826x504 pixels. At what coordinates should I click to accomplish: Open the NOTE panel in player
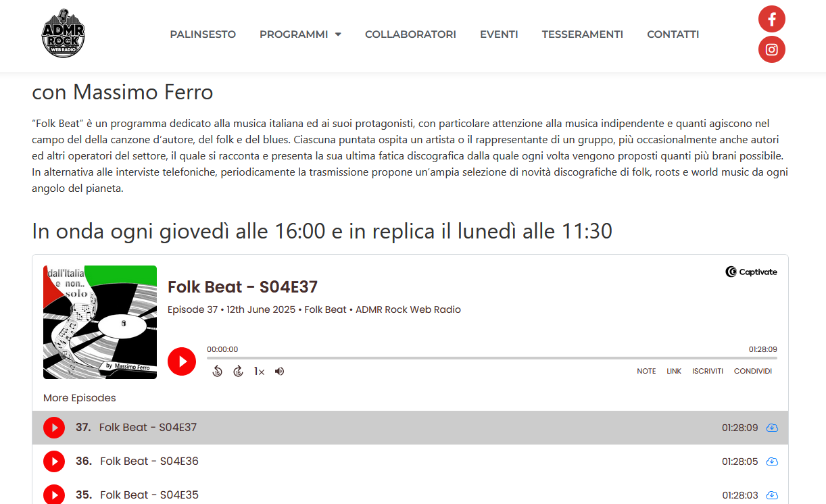[x=646, y=371]
